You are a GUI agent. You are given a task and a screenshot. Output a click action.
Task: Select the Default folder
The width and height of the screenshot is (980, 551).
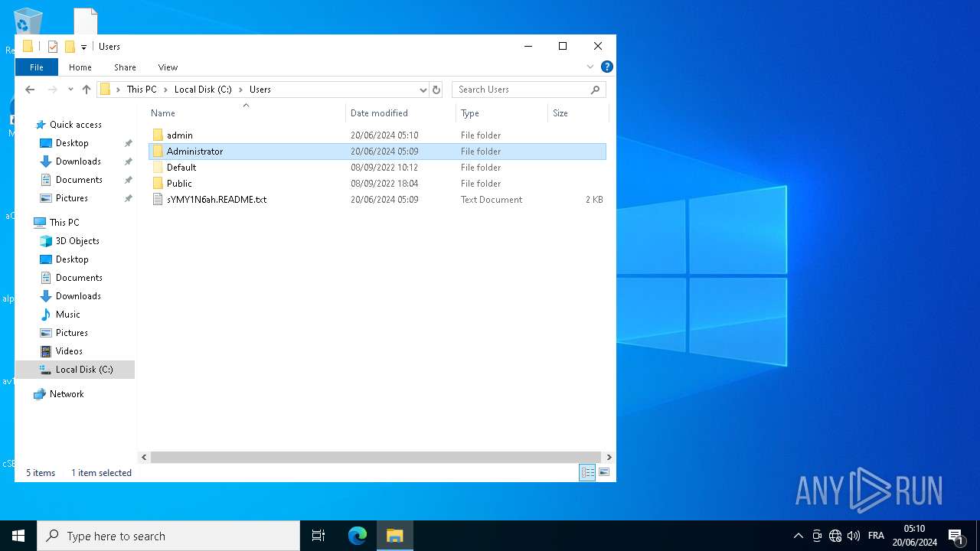tap(377, 168)
